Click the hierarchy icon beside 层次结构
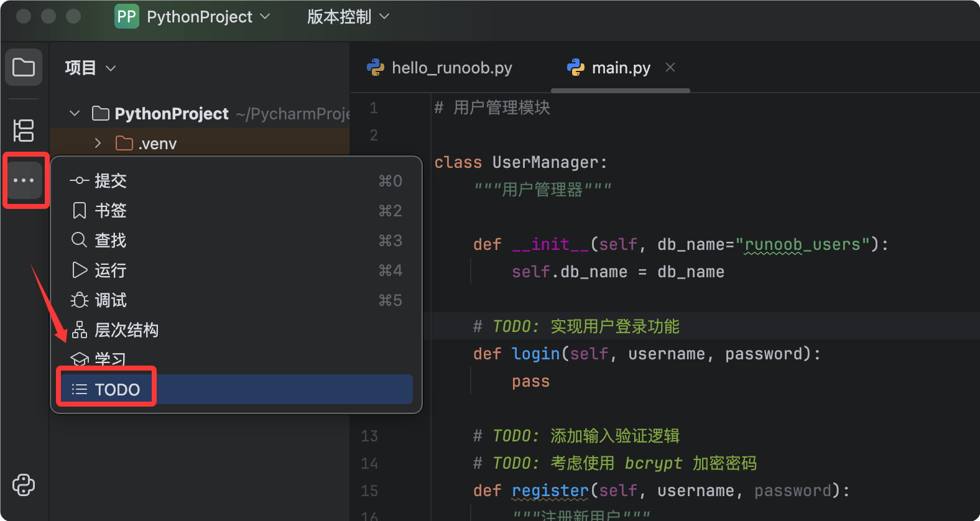The image size is (980, 521). (x=79, y=330)
